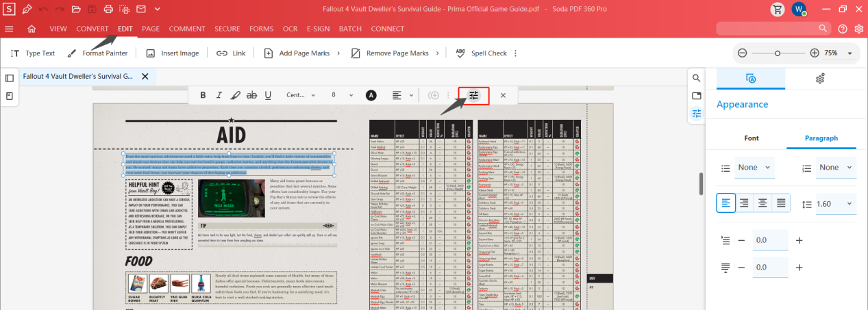The height and width of the screenshot is (310, 868).
Task: Toggle Italic in floating text toolbar
Action: 219,95
